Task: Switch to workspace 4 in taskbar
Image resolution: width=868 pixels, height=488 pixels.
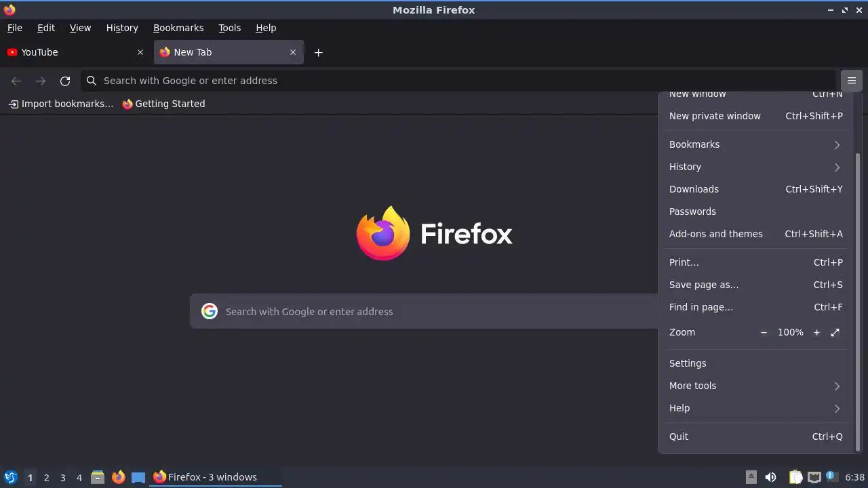Action: tap(79, 477)
